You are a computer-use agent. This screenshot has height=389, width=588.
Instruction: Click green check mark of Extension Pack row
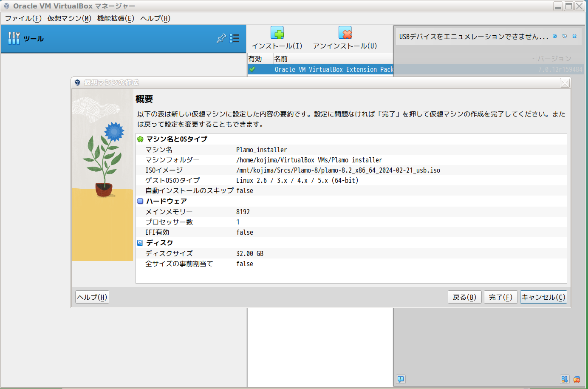pos(252,69)
